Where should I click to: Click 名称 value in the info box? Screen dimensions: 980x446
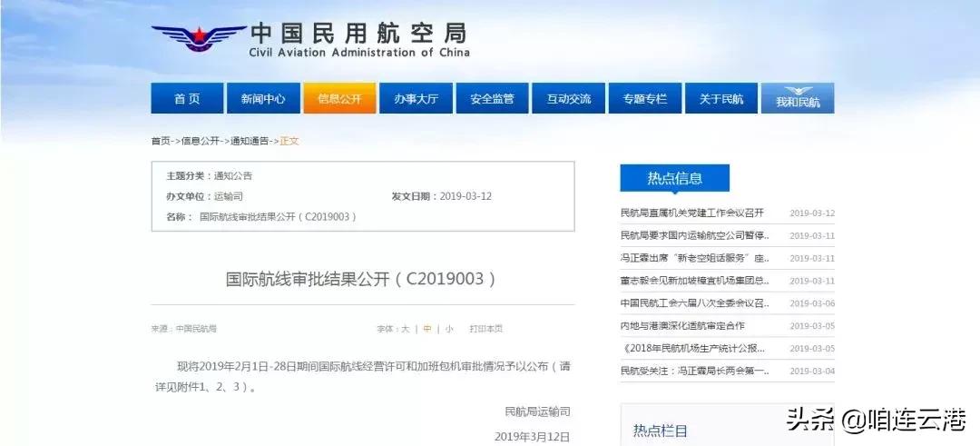pos(279,217)
